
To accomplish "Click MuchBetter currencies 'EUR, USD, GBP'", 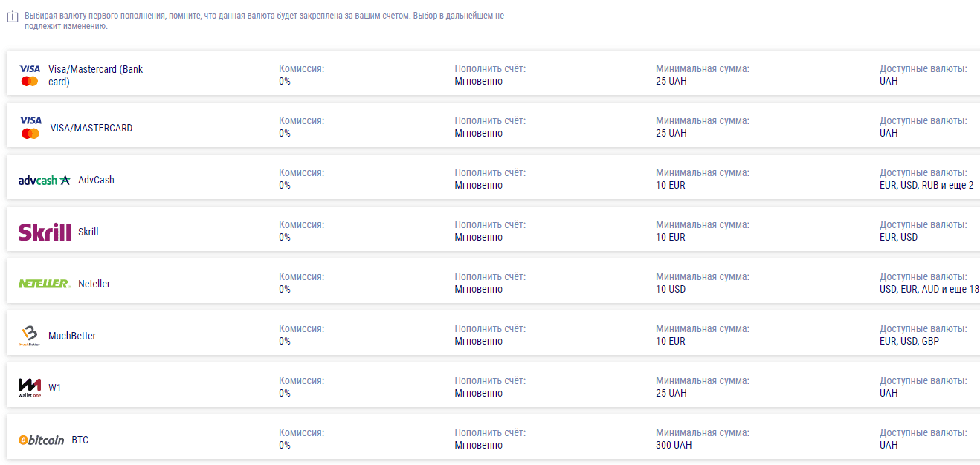I will pos(909,342).
